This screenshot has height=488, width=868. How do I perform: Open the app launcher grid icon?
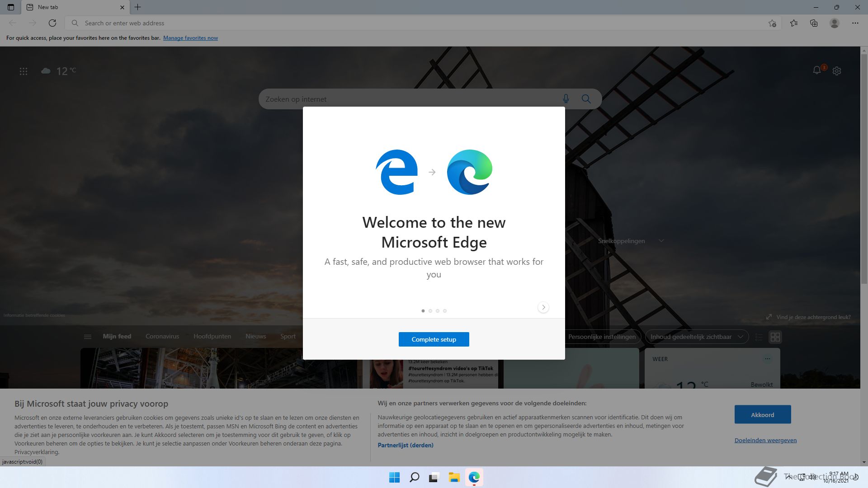[x=24, y=71]
